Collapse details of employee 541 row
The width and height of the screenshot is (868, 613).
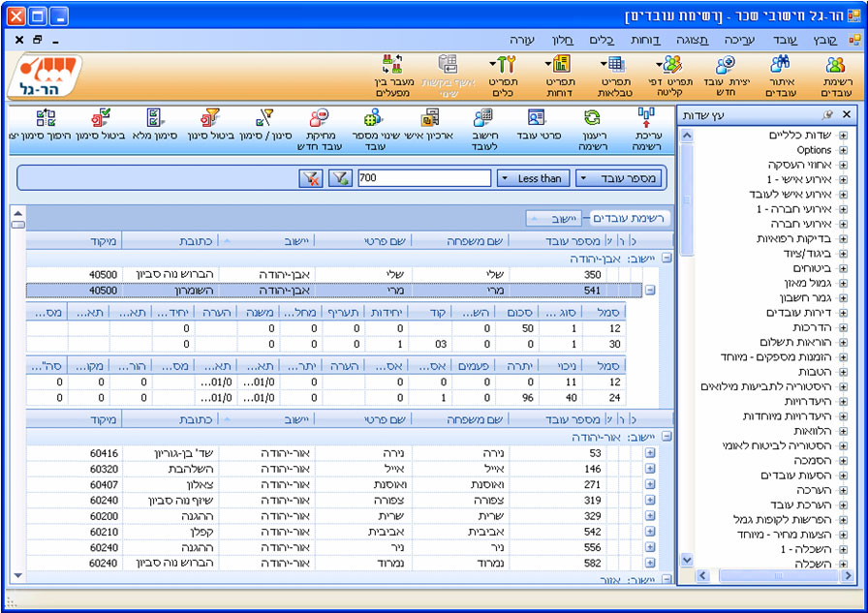point(650,290)
